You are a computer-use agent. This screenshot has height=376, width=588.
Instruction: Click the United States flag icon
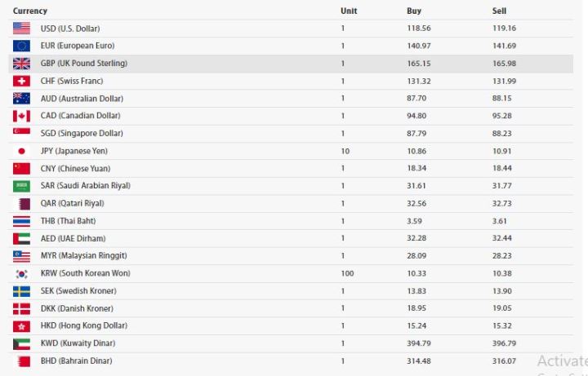(21, 29)
